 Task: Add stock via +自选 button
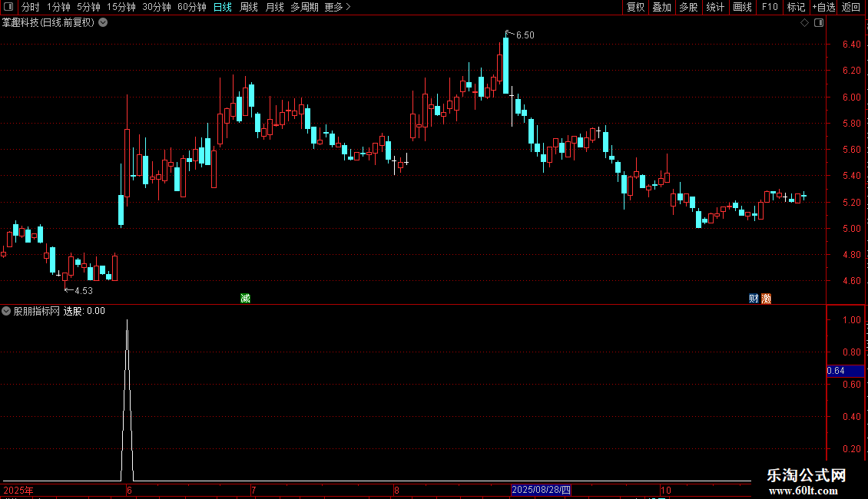[823, 7]
